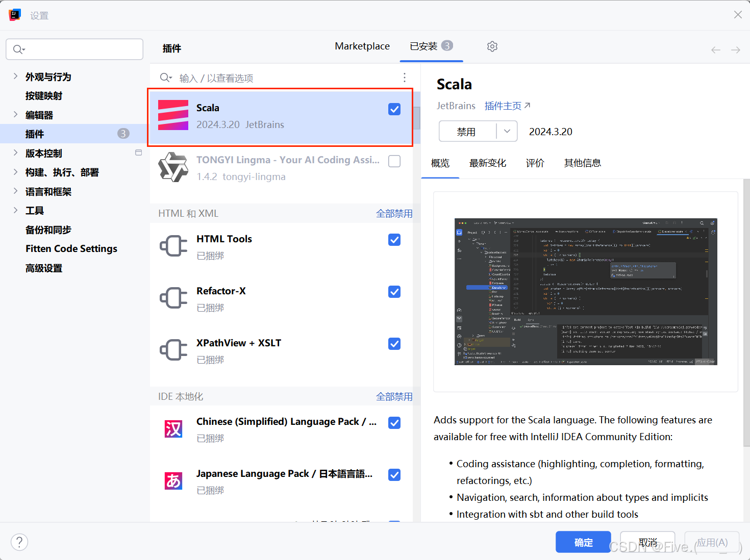Open the three-dot options menu in plugin search
The image size is (750, 560).
click(x=405, y=78)
